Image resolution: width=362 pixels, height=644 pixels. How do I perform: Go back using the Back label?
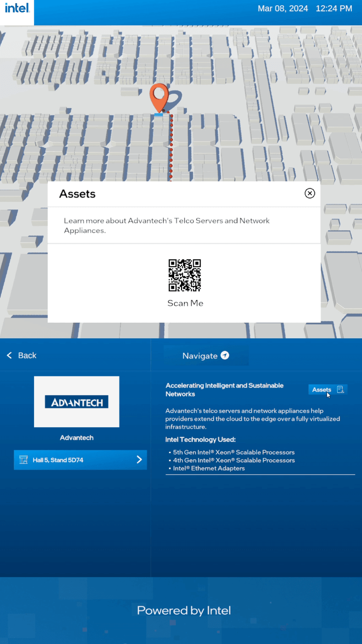coord(27,356)
